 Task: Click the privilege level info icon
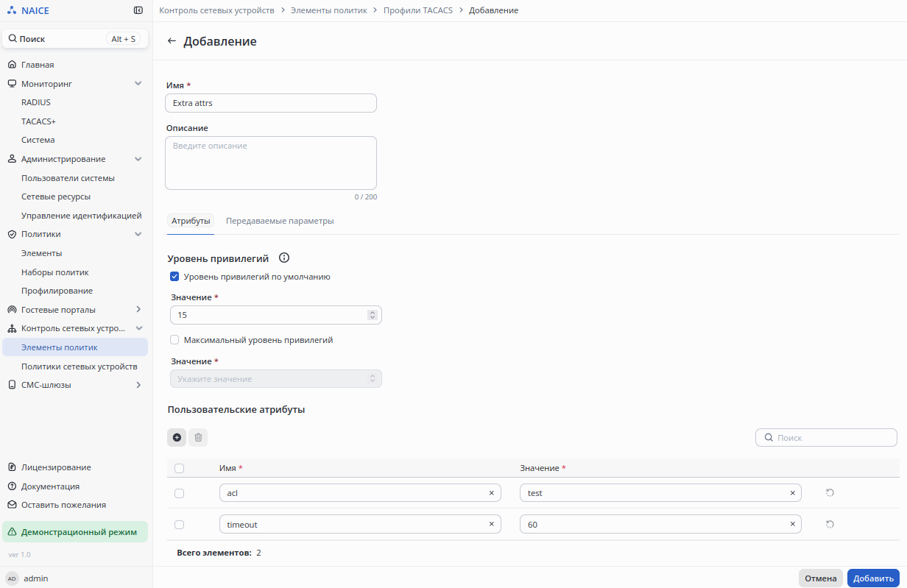284,258
